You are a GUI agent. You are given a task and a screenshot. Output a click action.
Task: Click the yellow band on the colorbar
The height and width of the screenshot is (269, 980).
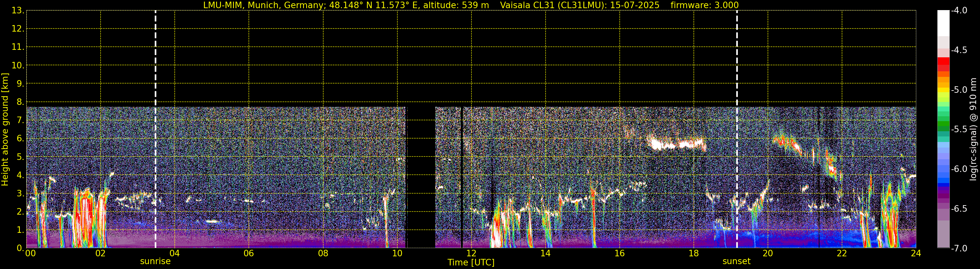pyautogui.click(x=944, y=90)
